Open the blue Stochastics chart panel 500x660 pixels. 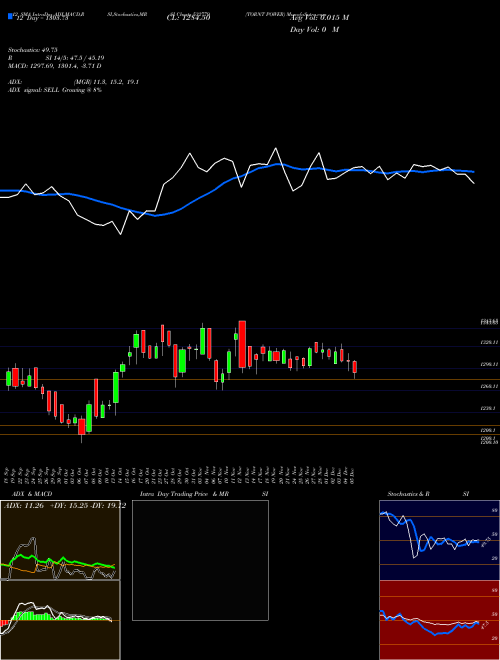[x=439, y=540]
